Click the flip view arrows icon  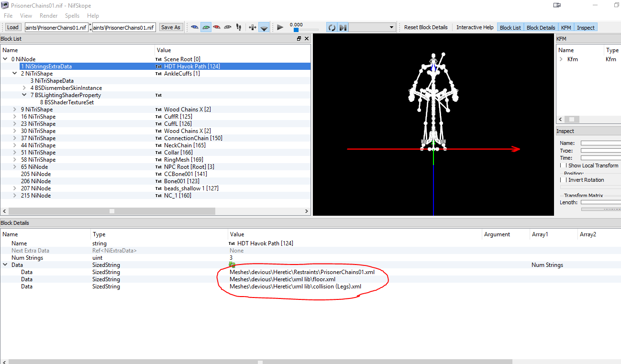(x=253, y=27)
